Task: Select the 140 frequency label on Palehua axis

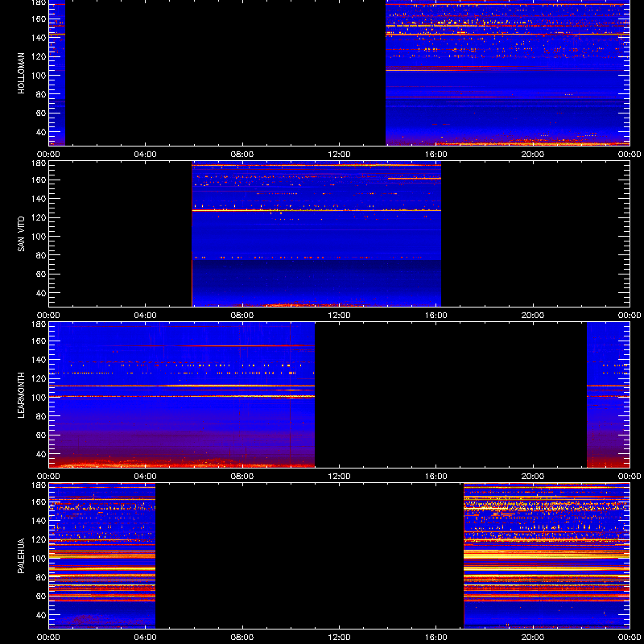Action: point(39,521)
